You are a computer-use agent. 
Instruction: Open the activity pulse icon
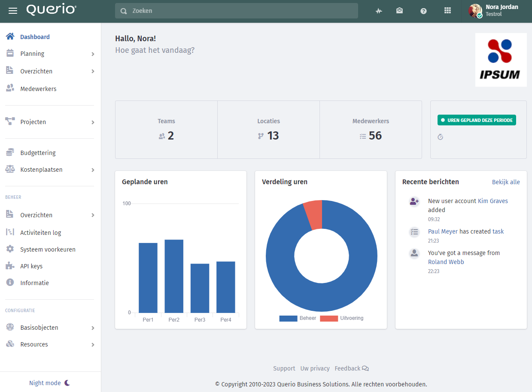coord(379,11)
